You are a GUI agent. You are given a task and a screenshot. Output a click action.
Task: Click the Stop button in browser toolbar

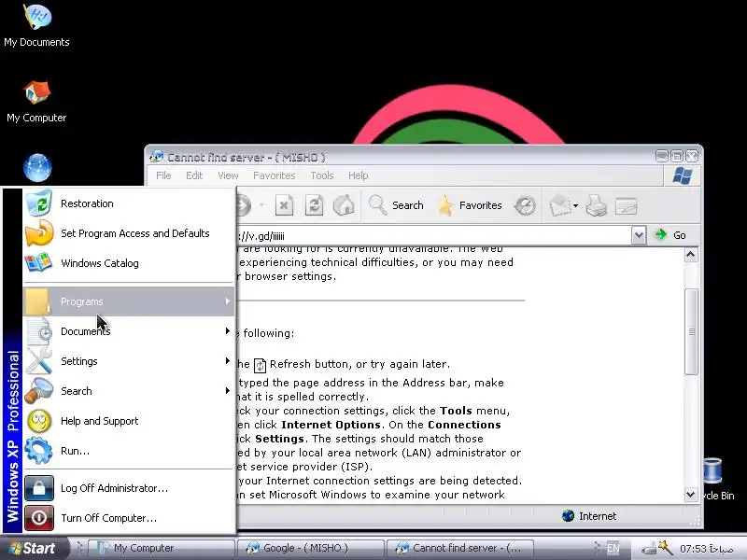click(284, 205)
